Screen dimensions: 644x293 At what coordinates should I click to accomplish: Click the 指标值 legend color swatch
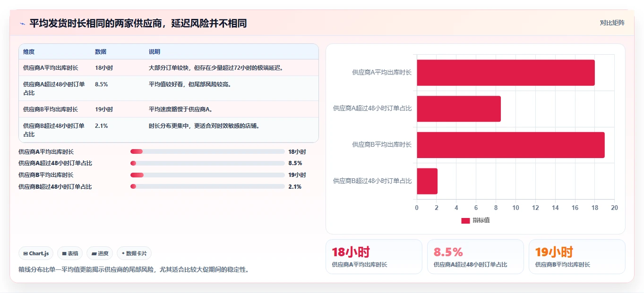465,220
